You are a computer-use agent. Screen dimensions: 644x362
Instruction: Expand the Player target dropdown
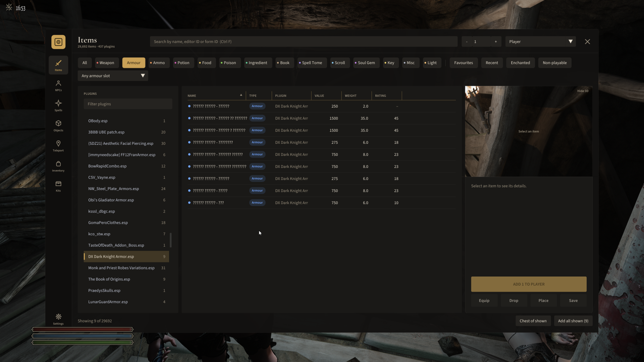tap(540, 42)
